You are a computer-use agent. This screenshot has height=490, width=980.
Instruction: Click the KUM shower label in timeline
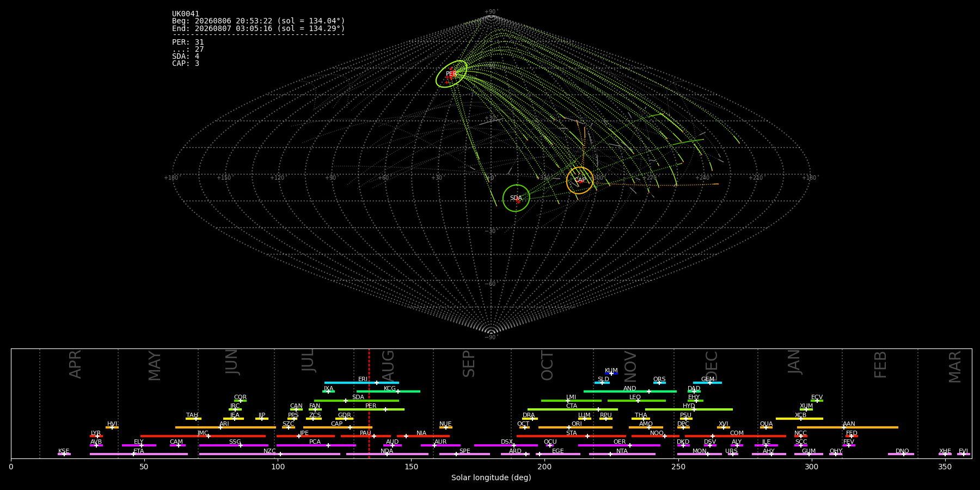pos(611,371)
